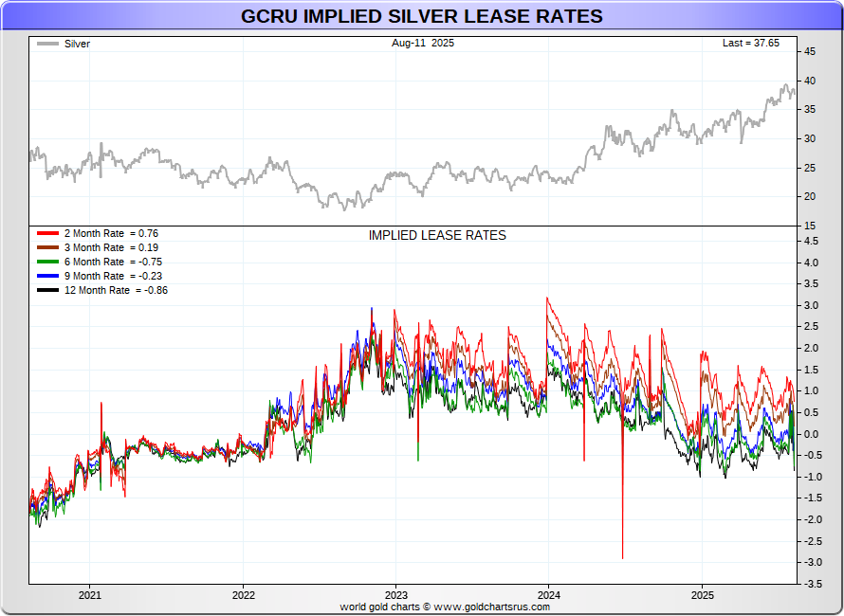
Task: Click the 4.5 lease rate axis label
Action: [x=811, y=241]
